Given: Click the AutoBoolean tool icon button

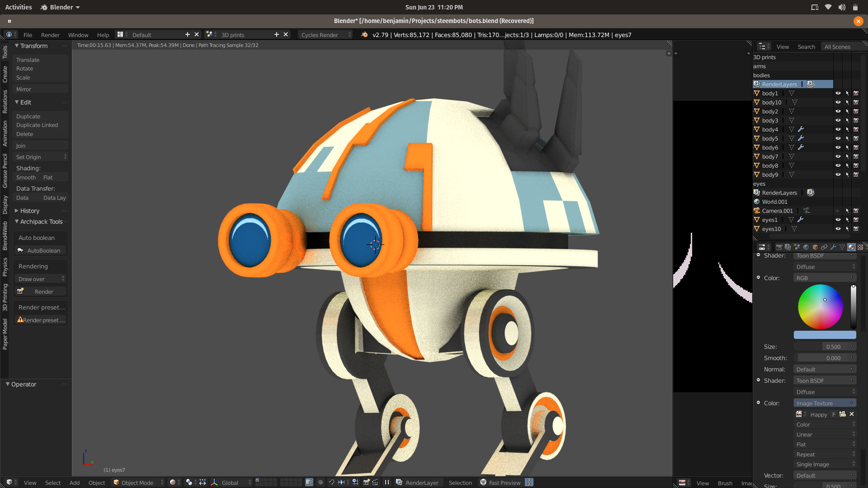Looking at the screenshot, I should click(x=41, y=250).
